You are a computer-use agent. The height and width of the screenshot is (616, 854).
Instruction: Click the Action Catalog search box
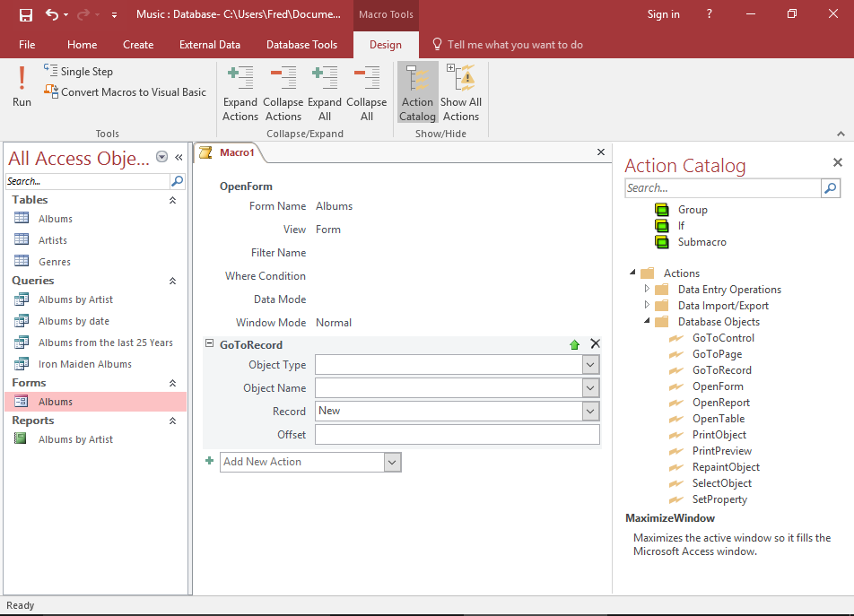point(723,188)
